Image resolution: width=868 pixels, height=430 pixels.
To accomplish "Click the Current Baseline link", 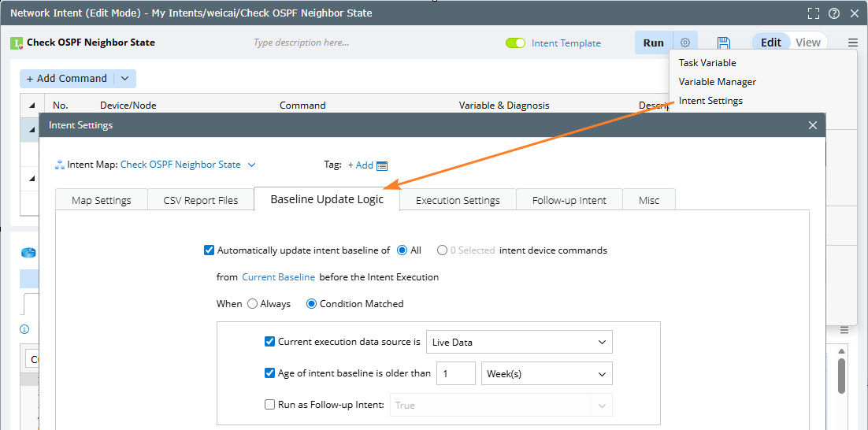I will [x=278, y=277].
